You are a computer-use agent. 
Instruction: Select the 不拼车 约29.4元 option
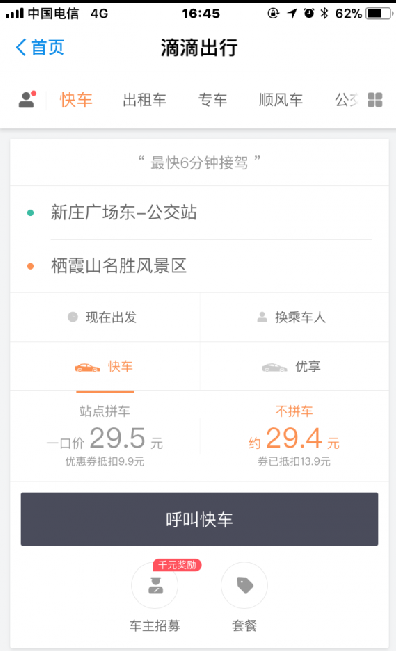(x=294, y=436)
